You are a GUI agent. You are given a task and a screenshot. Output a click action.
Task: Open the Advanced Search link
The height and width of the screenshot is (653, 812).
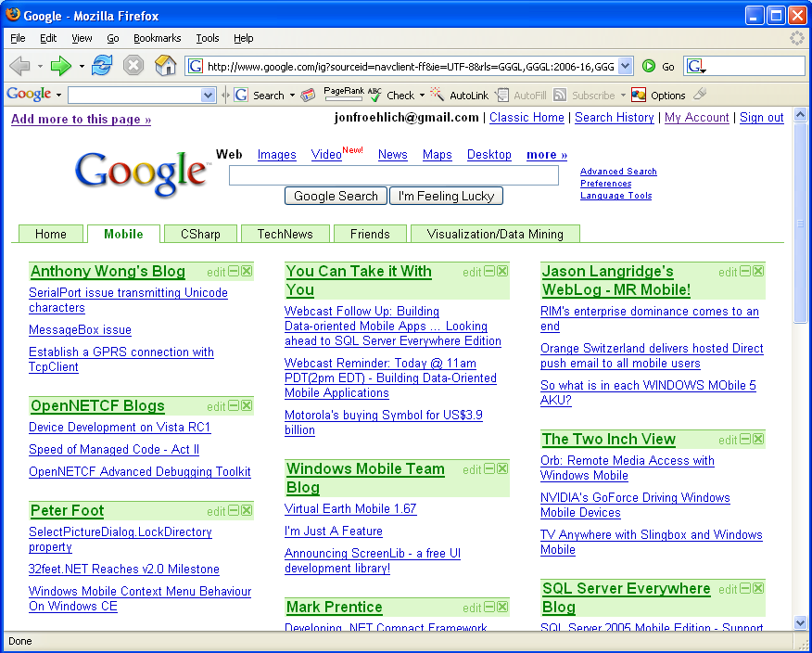coord(618,171)
